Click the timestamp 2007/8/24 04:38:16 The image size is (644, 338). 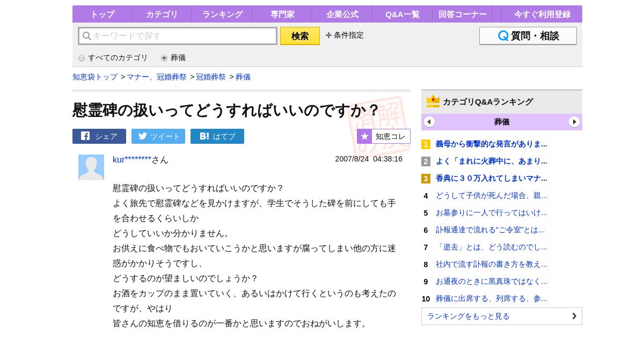tap(369, 159)
